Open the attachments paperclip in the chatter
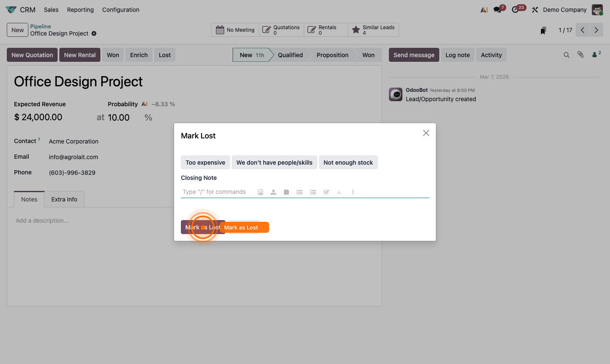The height and width of the screenshot is (364, 610). coord(580,55)
